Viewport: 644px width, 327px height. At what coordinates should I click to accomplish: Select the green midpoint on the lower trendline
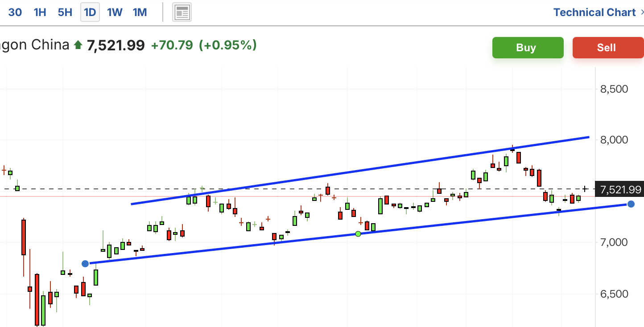(358, 233)
